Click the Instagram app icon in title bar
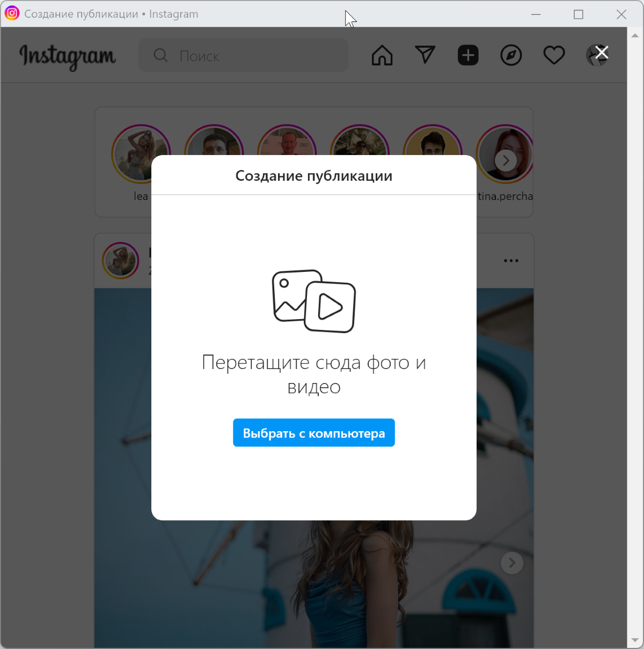Screen dimensions: 644x649 (12, 13)
